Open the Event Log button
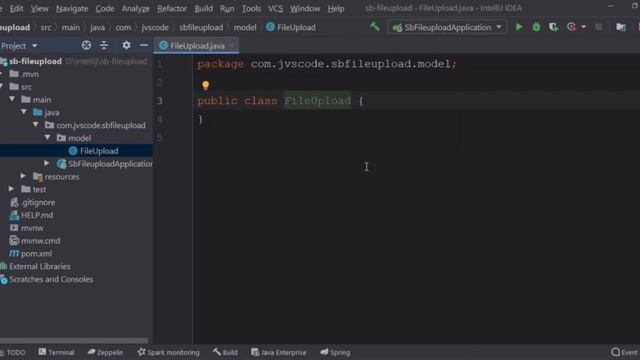Image resolution: width=640 pixels, height=360 pixels. 625,352
